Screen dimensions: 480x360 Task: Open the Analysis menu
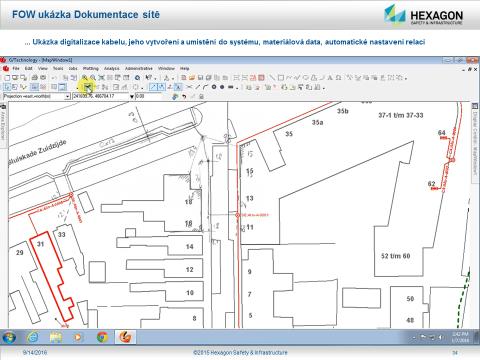(x=112, y=68)
